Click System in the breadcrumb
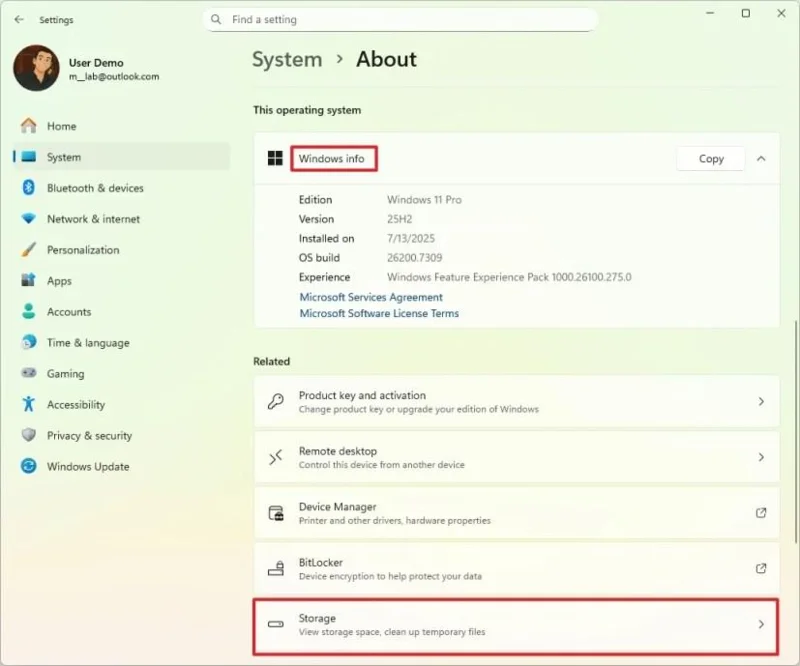 tap(287, 59)
